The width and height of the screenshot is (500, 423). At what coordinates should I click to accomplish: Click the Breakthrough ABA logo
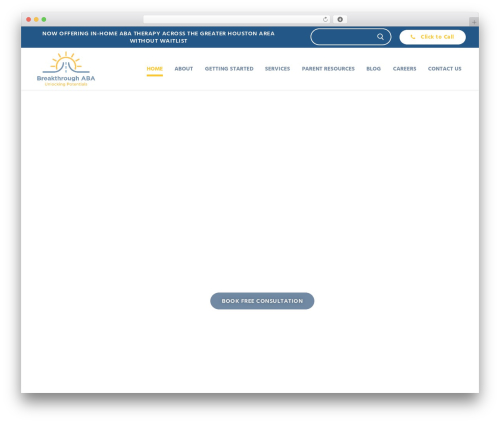pyautogui.click(x=66, y=69)
